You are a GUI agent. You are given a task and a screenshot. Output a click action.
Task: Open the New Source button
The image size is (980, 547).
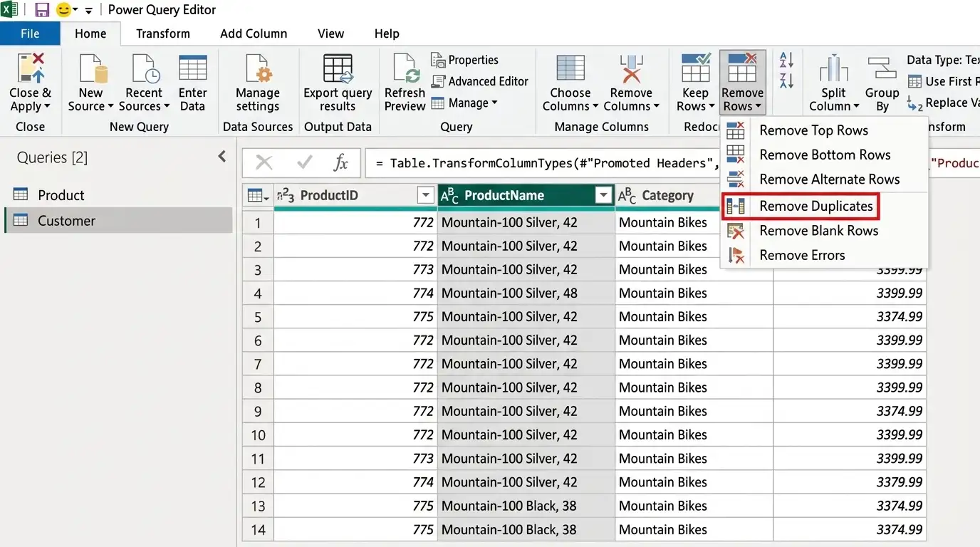pyautogui.click(x=91, y=83)
